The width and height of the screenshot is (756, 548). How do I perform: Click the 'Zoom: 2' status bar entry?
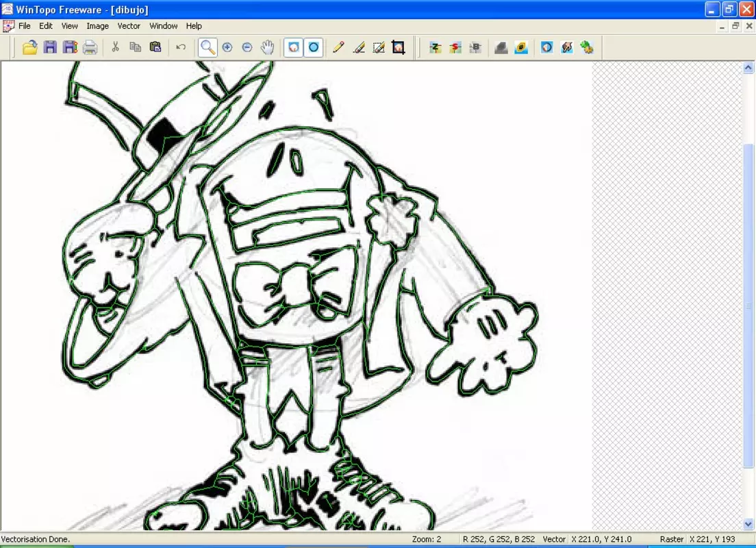point(426,539)
